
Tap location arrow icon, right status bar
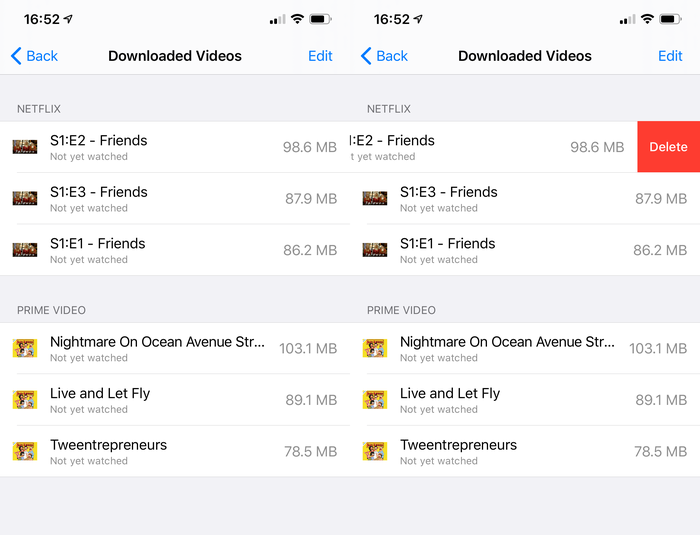(418, 19)
